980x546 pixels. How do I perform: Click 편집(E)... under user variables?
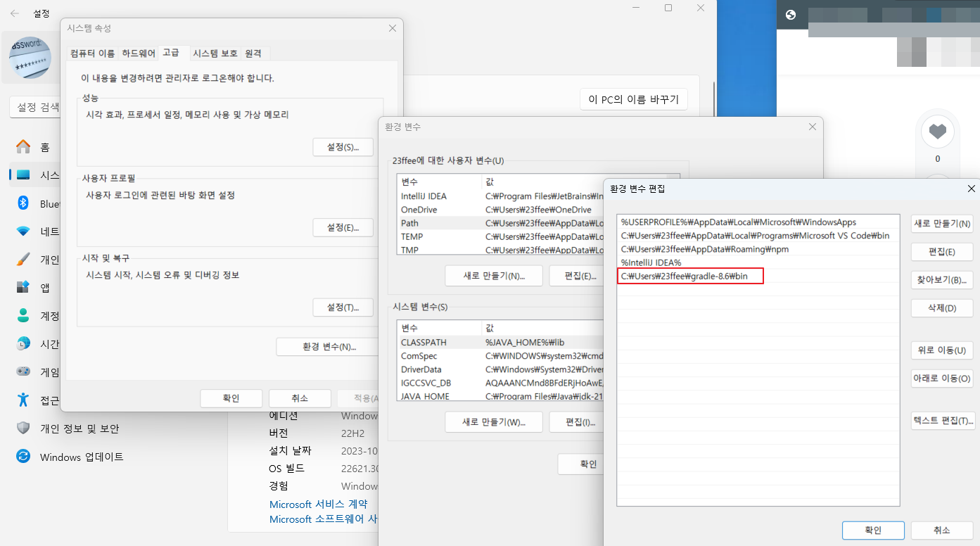576,276
